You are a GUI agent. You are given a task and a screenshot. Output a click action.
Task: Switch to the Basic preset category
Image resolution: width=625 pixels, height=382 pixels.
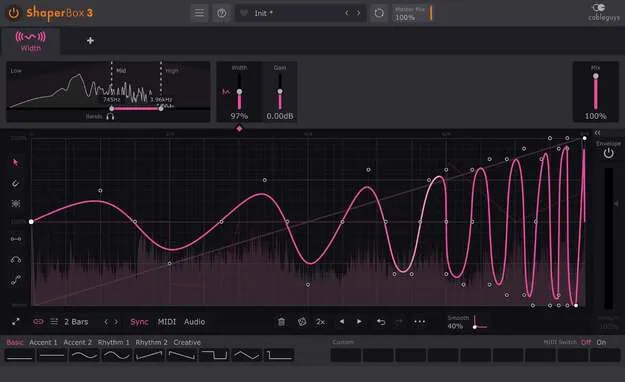click(x=15, y=342)
